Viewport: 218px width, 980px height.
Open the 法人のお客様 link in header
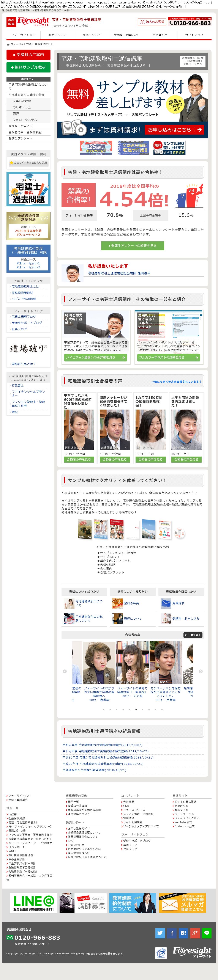pos(152,22)
